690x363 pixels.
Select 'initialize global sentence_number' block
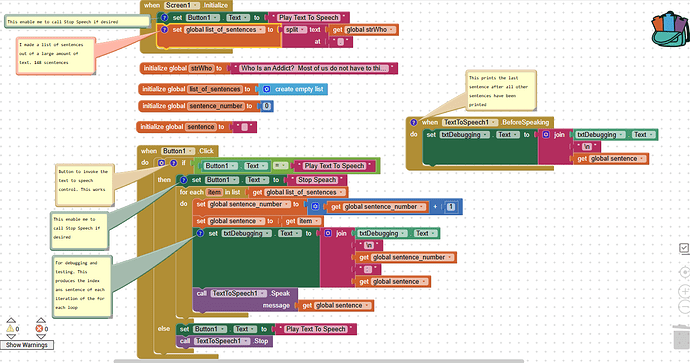click(205, 106)
